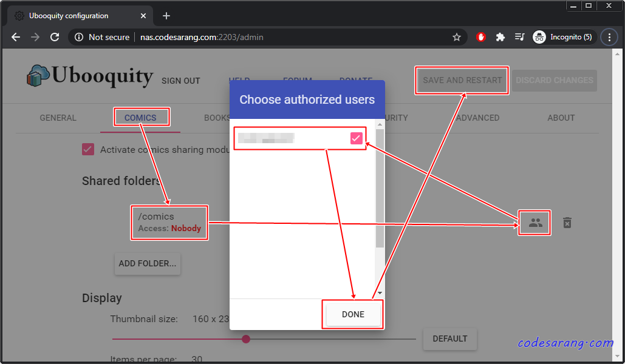Open the Extensions puzzle icon
The width and height of the screenshot is (625, 364).
(500, 37)
